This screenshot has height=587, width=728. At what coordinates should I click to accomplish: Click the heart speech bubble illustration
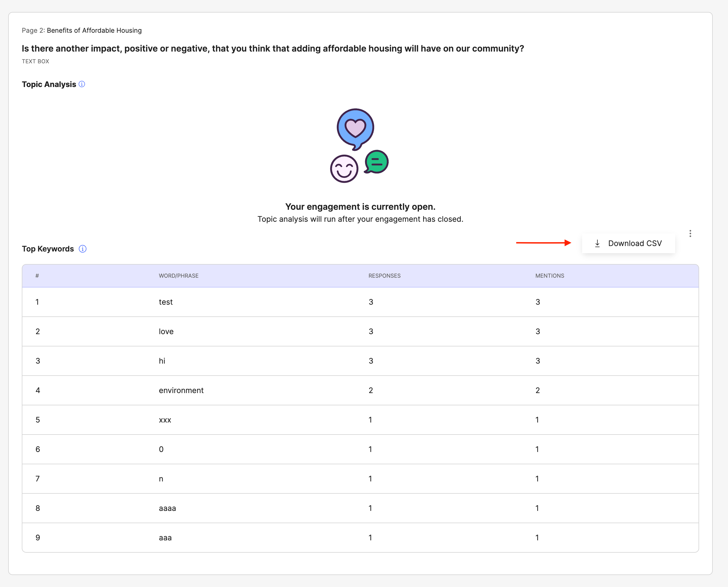pyautogui.click(x=355, y=128)
